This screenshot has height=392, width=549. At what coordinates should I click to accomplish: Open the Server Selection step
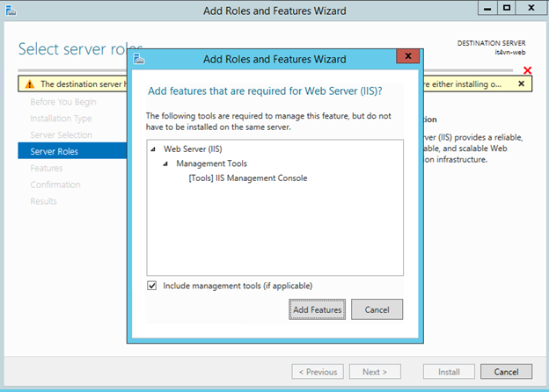point(61,134)
